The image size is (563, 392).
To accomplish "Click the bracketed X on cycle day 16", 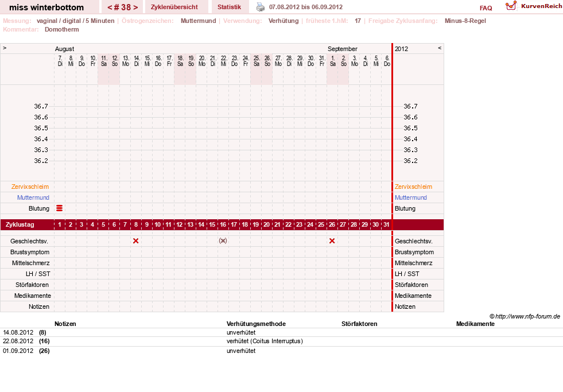I will click(x=223, y=241).
